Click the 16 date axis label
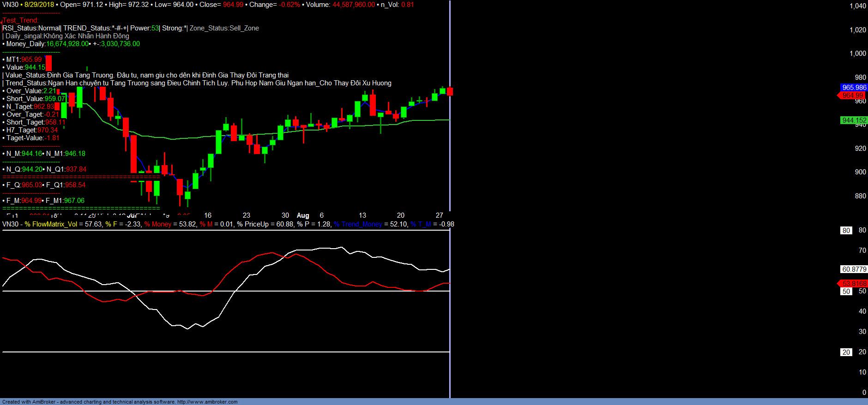 [208, 215]
